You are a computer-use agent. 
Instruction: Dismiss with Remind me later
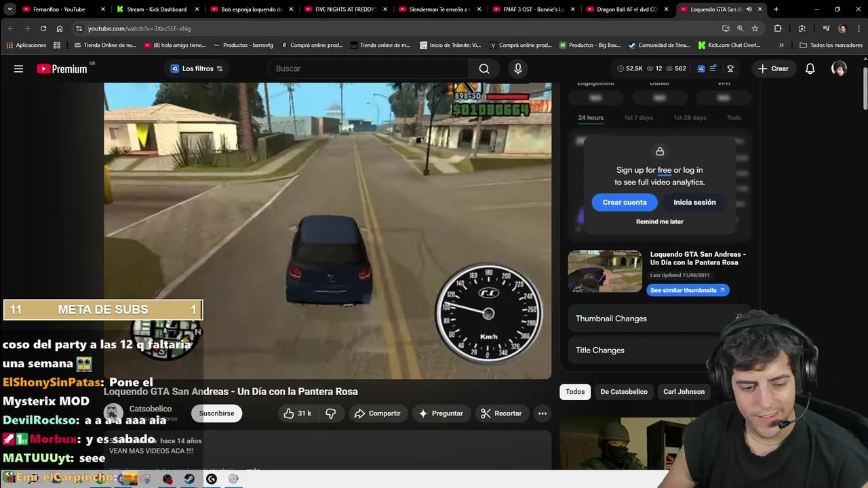[x=660, y=222]
